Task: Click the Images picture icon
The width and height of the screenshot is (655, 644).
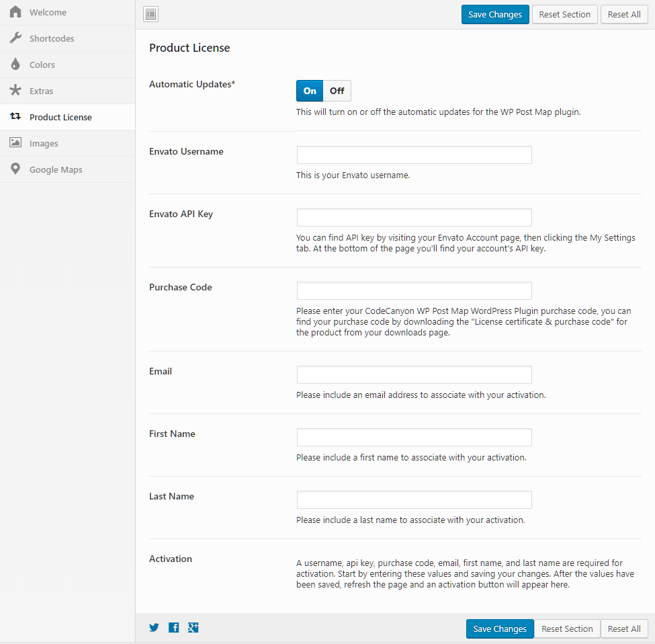Action: tap(15, 143)
